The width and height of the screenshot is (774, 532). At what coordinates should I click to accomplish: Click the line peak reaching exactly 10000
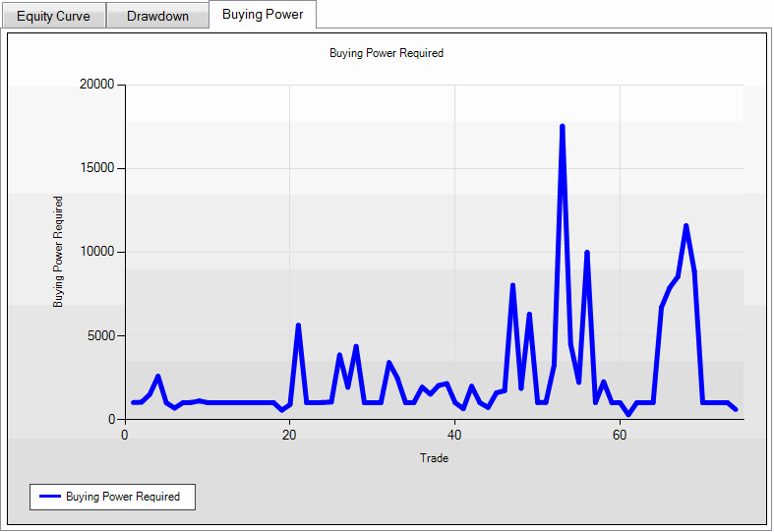[x=586, y=253]
